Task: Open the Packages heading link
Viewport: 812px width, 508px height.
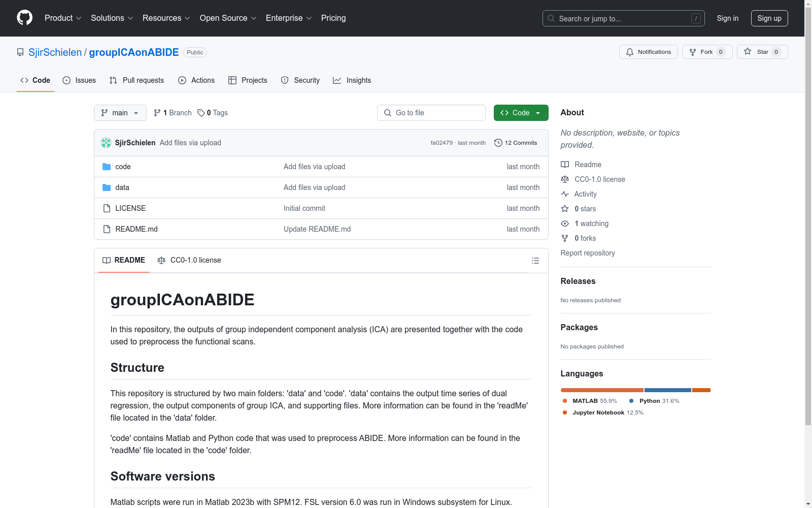Action: pyautogui.click(x=579, y=327)
